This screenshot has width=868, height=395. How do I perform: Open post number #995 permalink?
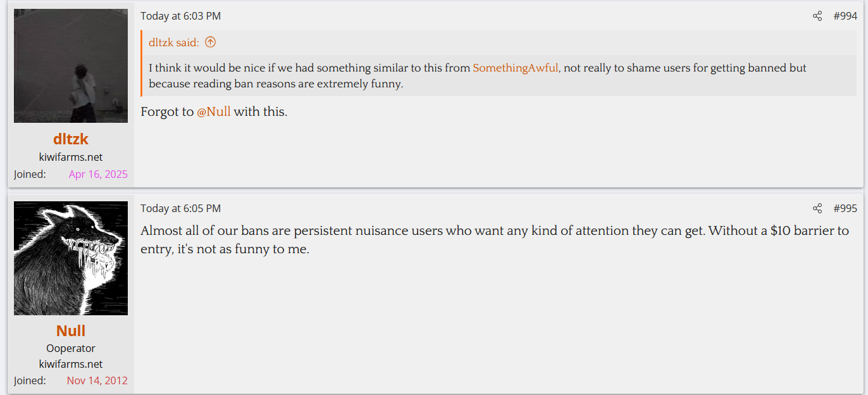tap(845, 209)
